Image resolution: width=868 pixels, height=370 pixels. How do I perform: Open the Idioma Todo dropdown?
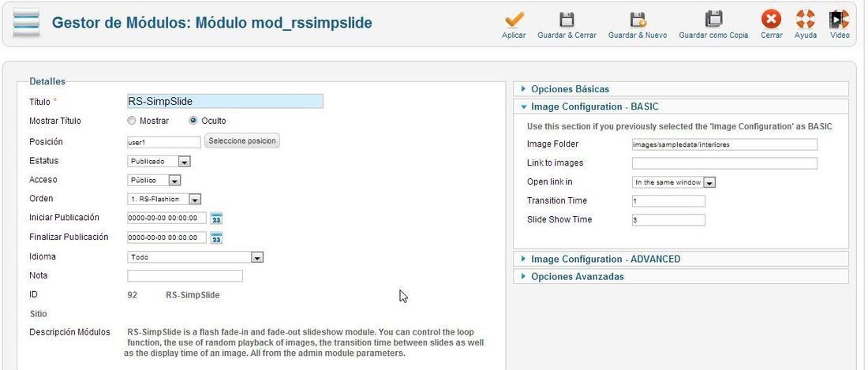(x=196, y=257)
